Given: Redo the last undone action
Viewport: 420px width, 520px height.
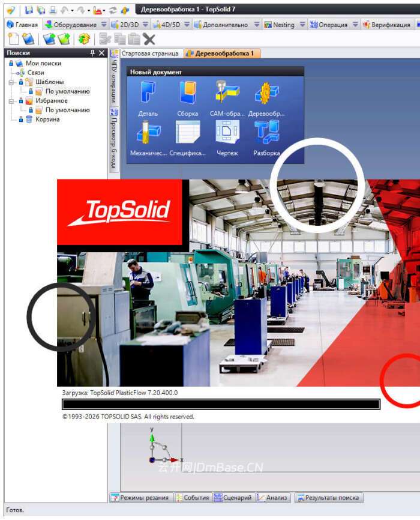Looking at the screenshot, I should click(81, 10).
